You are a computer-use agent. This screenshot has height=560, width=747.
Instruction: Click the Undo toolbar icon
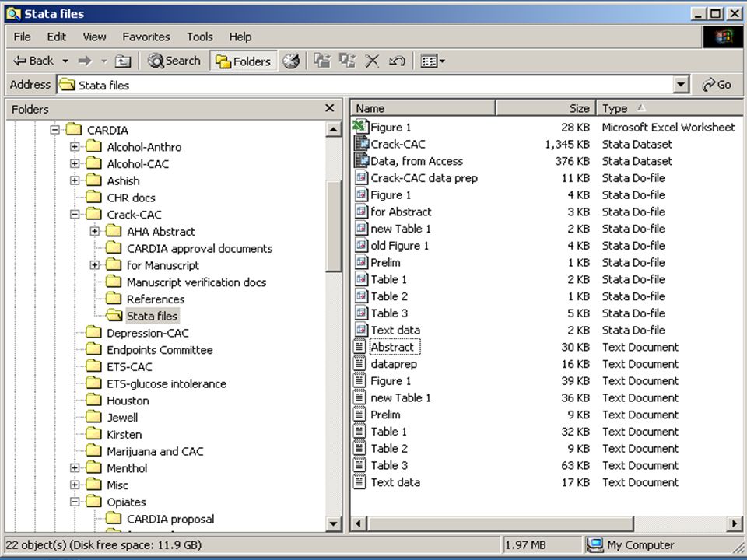[x=398, y=61]
